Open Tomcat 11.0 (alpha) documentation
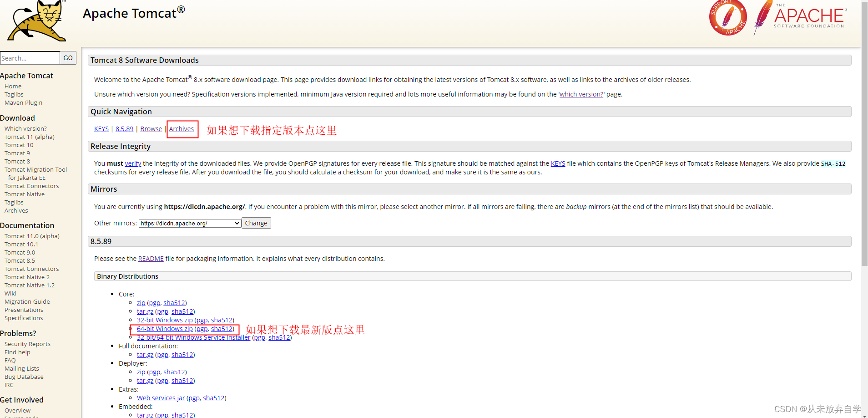Image resolution: width=868 pixels, height=418 pixels. 32,236
